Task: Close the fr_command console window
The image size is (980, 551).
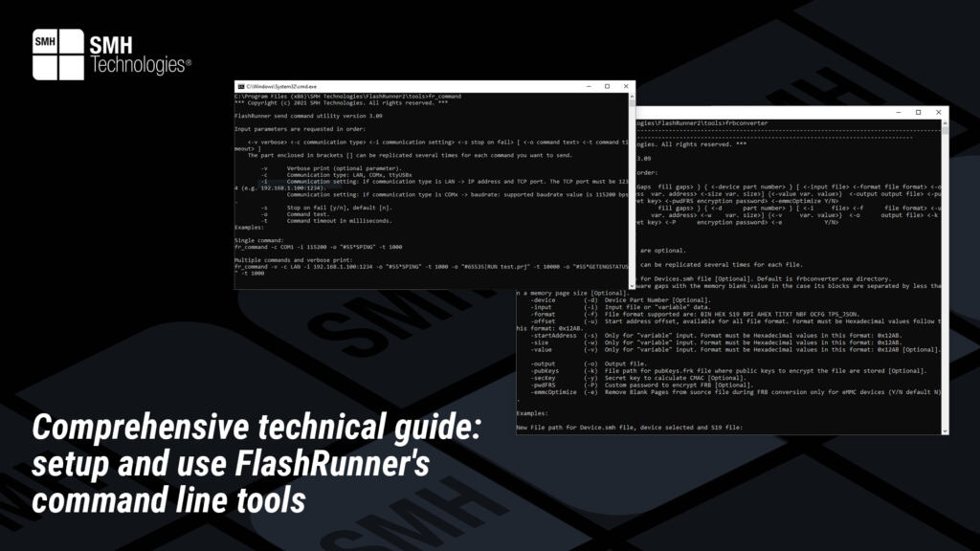Action: 627,85
